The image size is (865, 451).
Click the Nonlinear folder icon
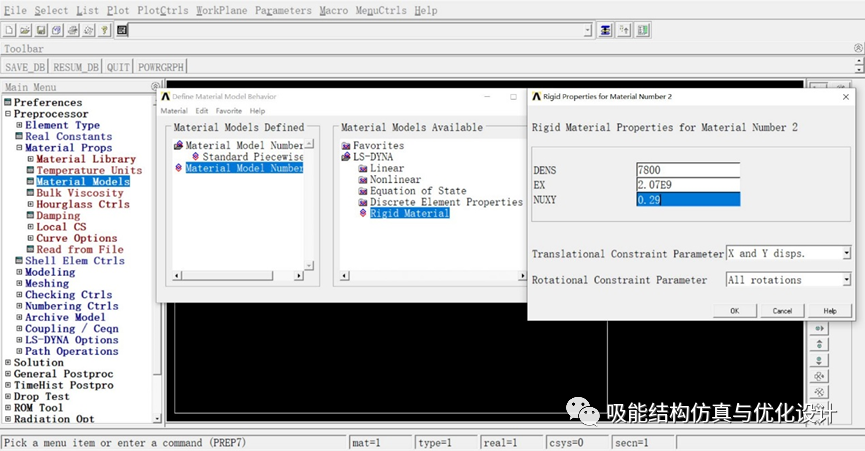(363, 180)
